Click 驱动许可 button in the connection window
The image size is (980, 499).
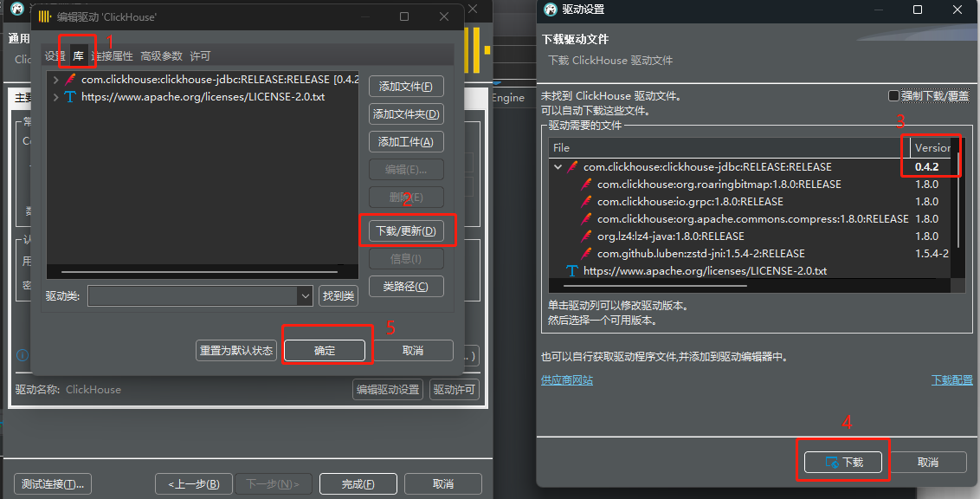coord(455,389)
